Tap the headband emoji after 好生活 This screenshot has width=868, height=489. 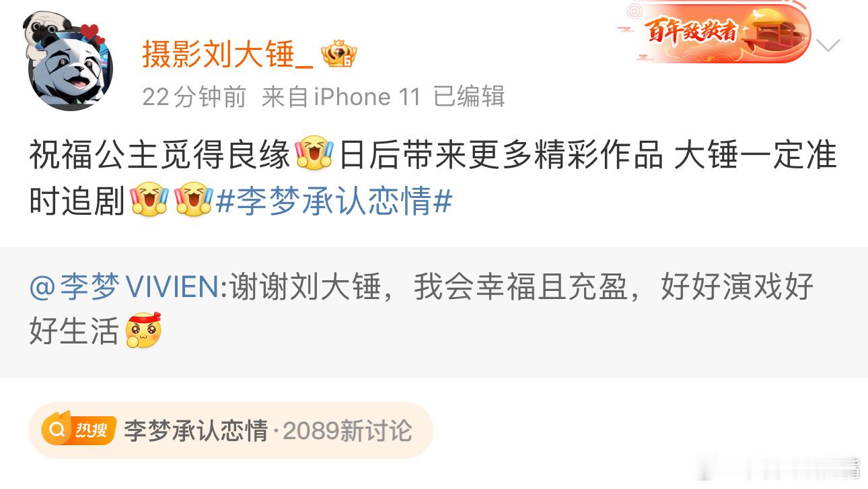(x=143, y=330)
